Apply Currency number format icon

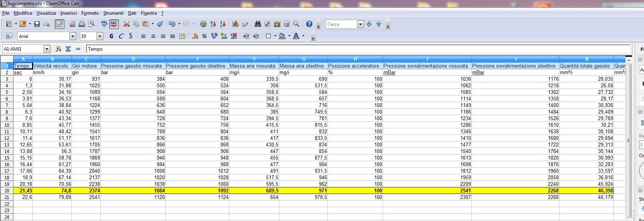[195, 36]
